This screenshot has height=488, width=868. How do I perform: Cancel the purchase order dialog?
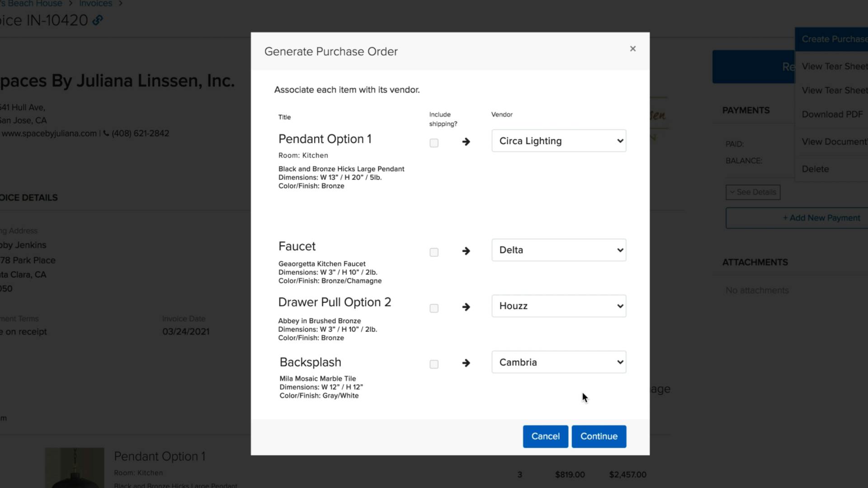coord(545,436)
